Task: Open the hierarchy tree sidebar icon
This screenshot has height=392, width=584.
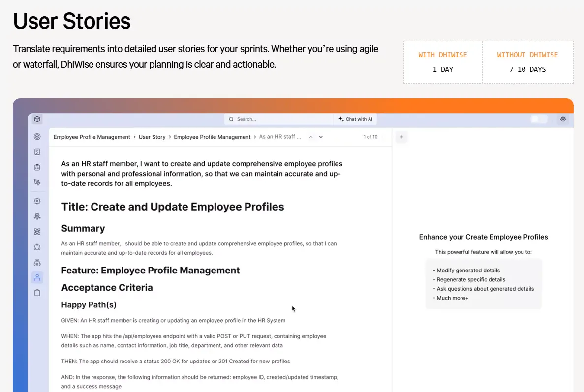Action: 37,263
